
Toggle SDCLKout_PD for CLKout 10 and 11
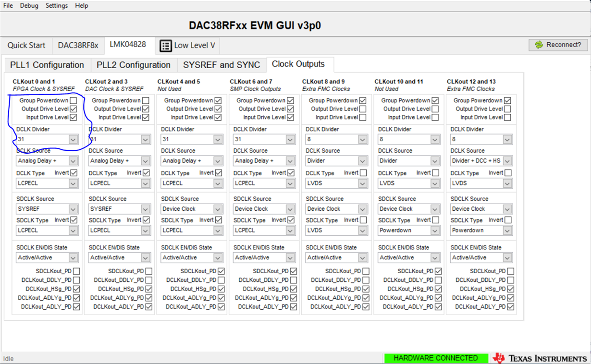coord(438,271)
